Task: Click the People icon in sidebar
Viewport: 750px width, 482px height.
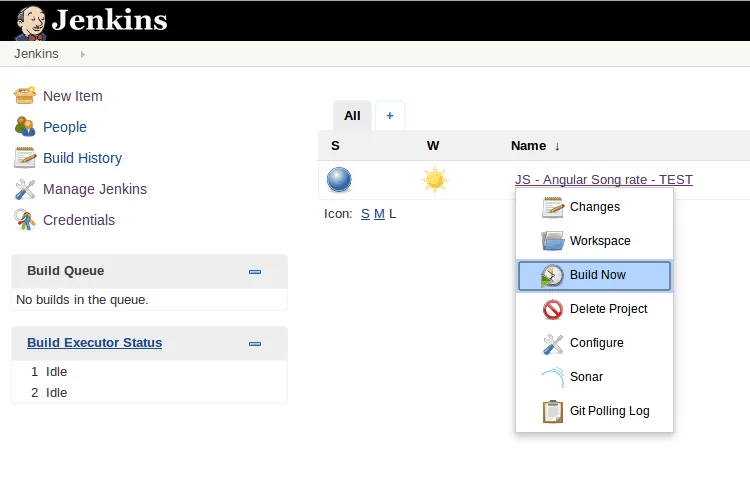Action: (x=25, y=127)
